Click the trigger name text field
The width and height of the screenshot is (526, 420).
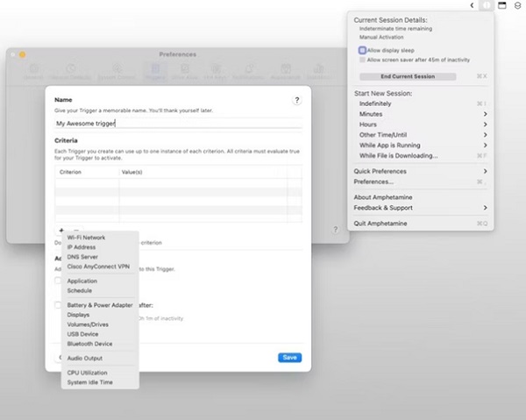pyautogui.click(x=177, y=125)
